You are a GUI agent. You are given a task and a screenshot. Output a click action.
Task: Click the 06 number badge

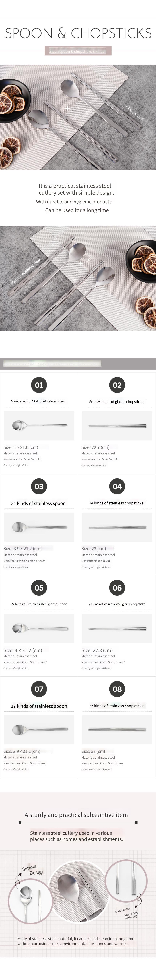tap(117, 588)
